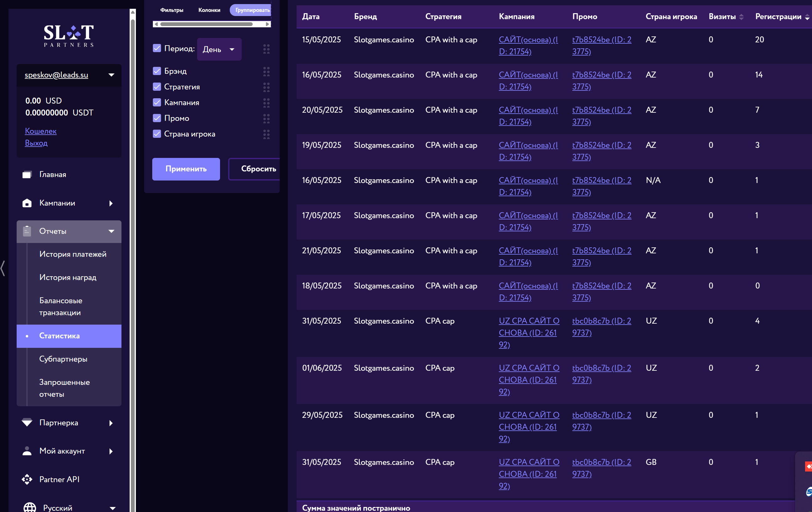The height and width of the screenshot is (512, 812).
Task: Switch to the Фильтры tab
Action: [x=172, y=10]
